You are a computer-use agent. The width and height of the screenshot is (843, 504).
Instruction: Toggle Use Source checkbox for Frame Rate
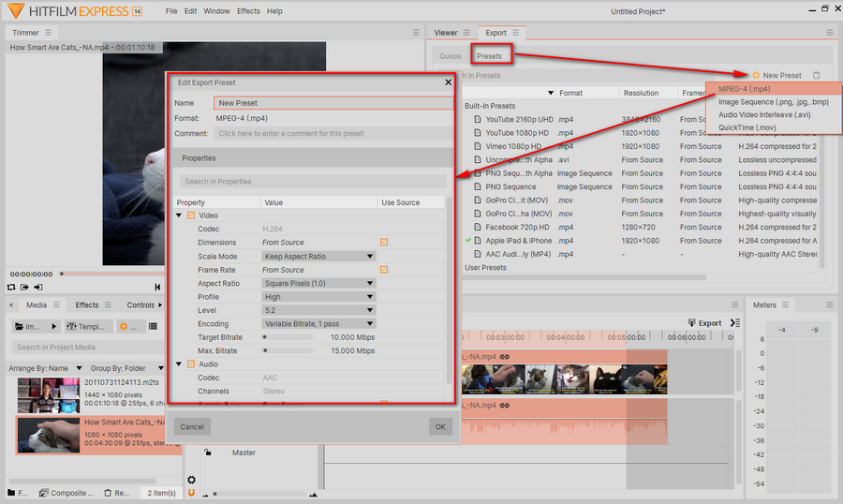pyautogui.click(x=384, y=270)
